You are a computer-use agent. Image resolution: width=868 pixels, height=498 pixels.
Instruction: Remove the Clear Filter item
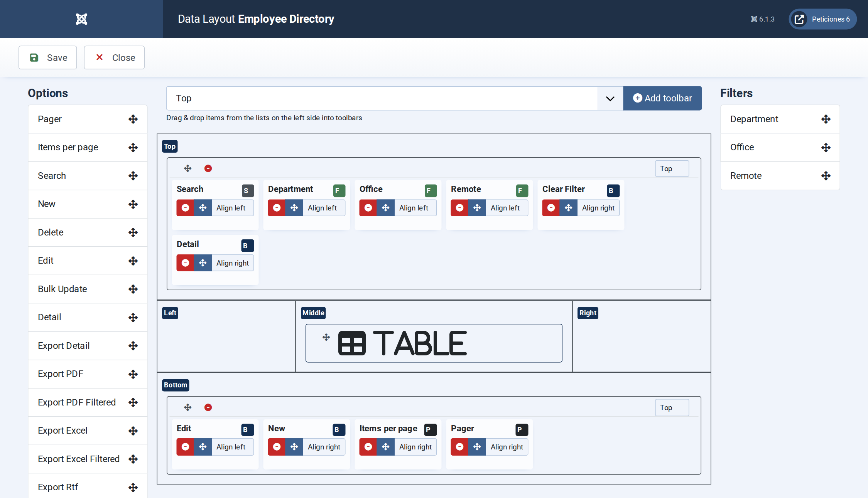coord(551,208)
